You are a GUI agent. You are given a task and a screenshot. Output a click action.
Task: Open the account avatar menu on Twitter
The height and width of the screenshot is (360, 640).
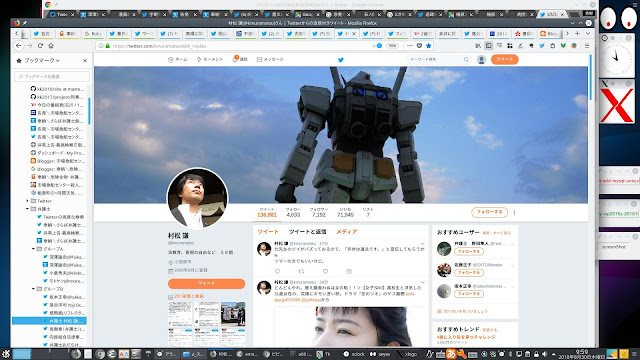(x=481, y=60)
